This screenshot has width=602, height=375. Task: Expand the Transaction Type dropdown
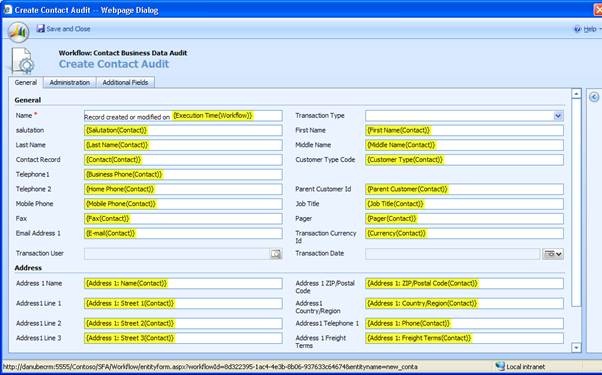[558, 116]
